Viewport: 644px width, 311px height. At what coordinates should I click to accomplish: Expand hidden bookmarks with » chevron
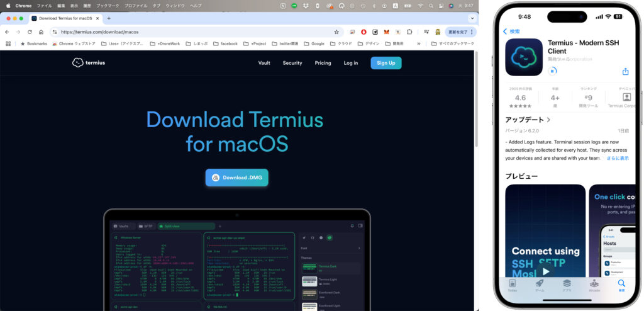point(418,43)
